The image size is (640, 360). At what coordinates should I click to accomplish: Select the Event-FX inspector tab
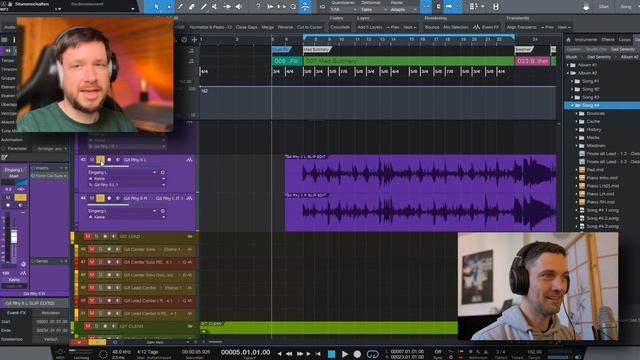pyautogui.click(x=16, y=313)
